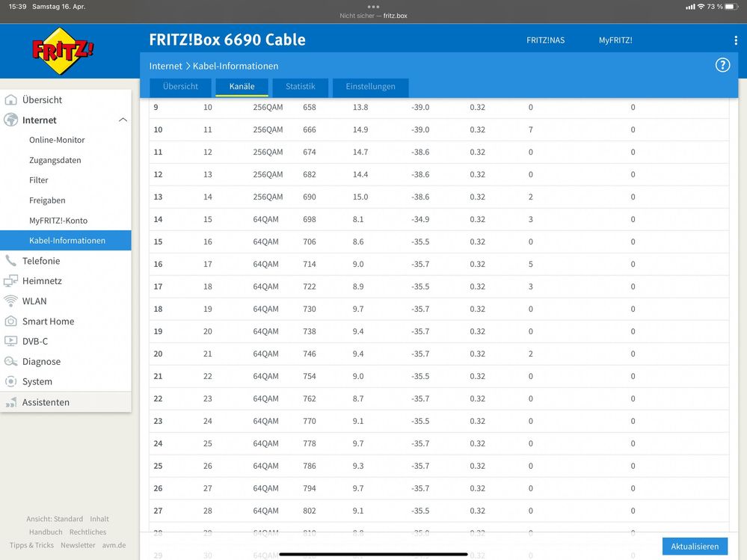Screen dimensions: 747x560
Task: Switch to the Übersicht tab
Action: tap(180, 87)
